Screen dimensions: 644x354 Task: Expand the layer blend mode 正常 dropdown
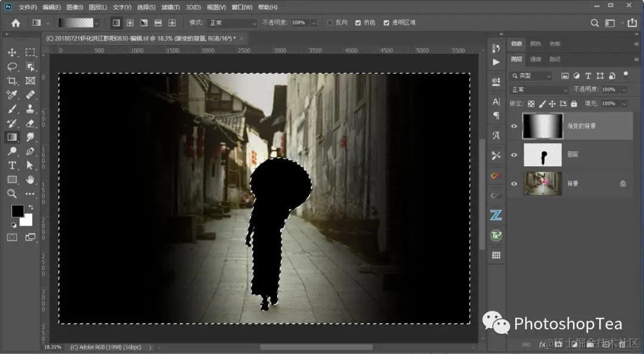click(x=540, y=89)
